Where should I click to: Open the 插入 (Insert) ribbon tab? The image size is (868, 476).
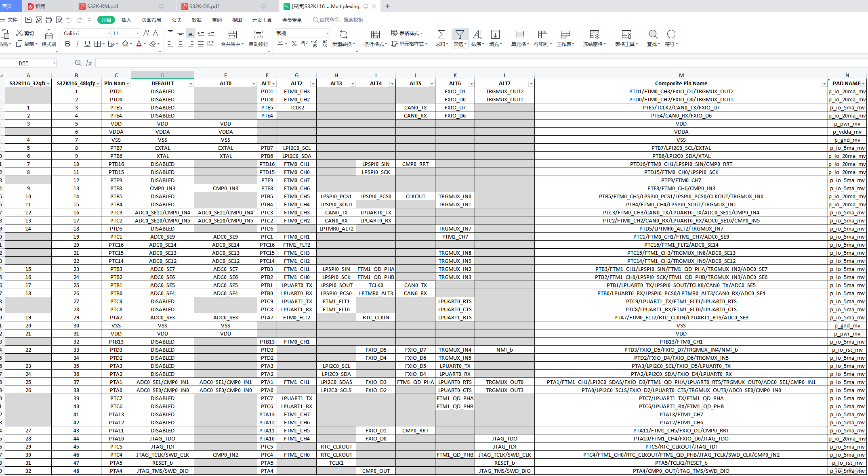pos(126,20)
